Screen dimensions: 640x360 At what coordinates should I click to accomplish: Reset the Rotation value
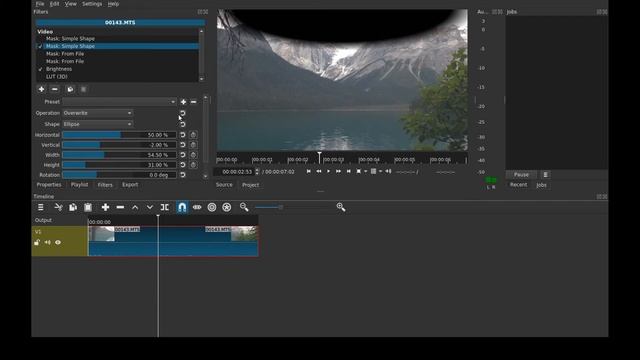coord(182,175)
